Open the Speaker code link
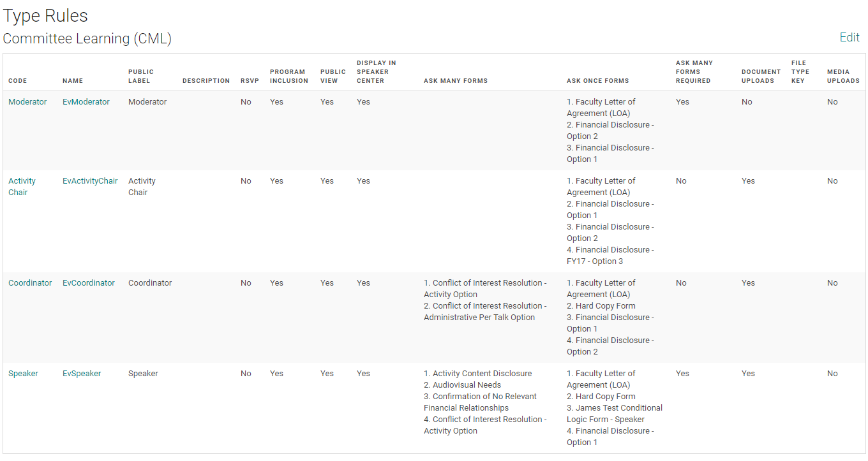Viewport: 868px width, 461px height. click(23, 374)
